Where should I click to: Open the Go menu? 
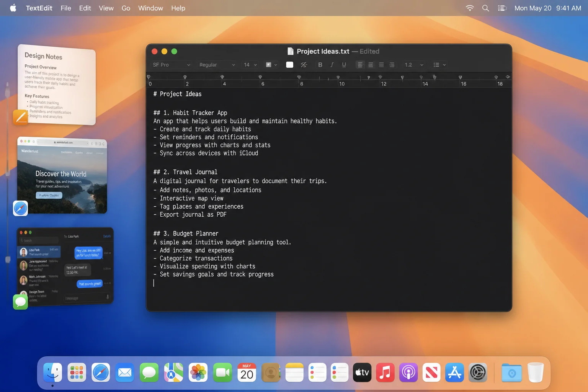126,8
